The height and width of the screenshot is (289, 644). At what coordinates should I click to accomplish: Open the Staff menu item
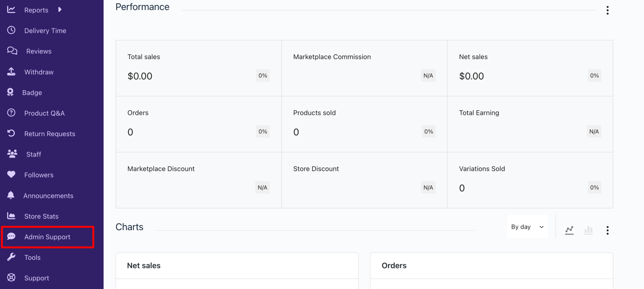pos(34,154)
